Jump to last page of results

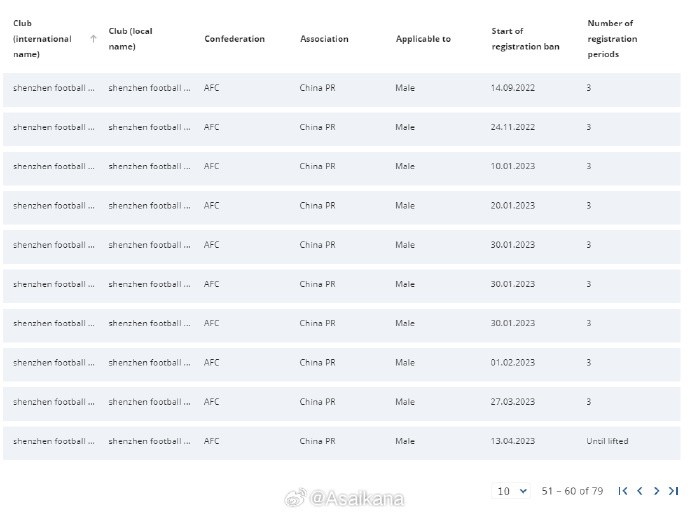click(673, 491)
